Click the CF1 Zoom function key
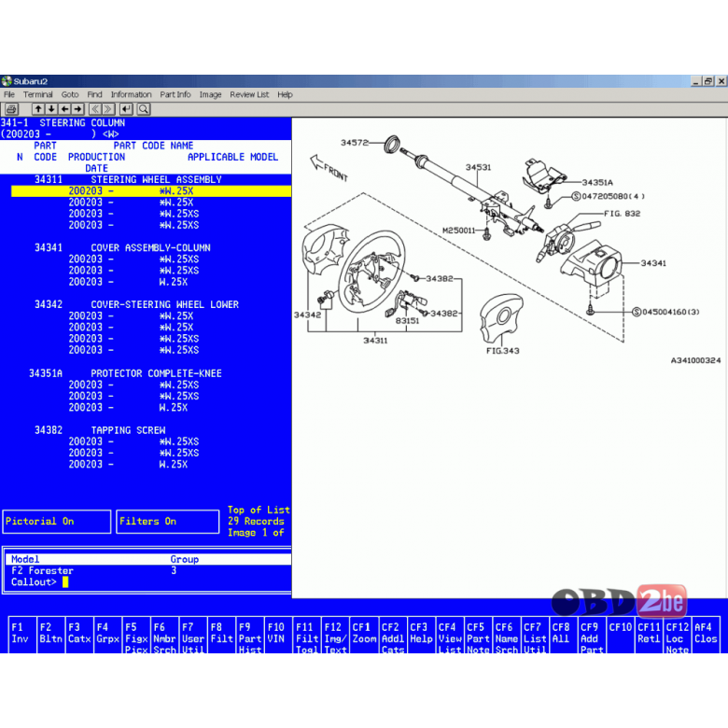728x728 pixels. [364, 635]
